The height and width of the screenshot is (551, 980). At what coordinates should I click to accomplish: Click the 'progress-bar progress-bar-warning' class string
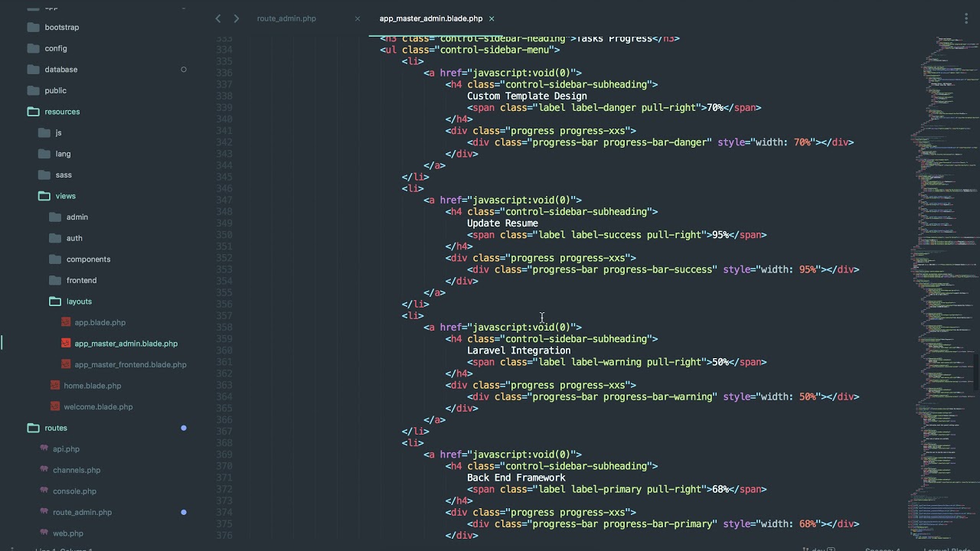point(622,396)
